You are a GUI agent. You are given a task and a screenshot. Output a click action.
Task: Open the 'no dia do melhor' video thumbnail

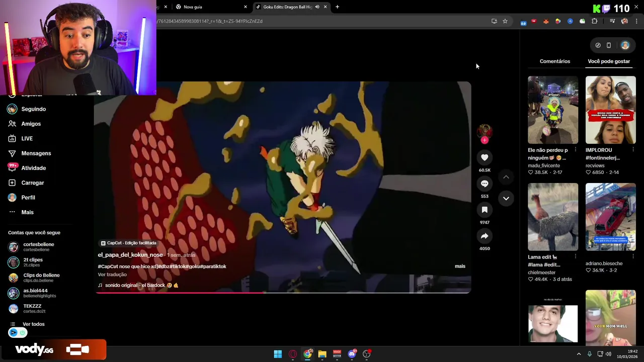pos(553,318)
